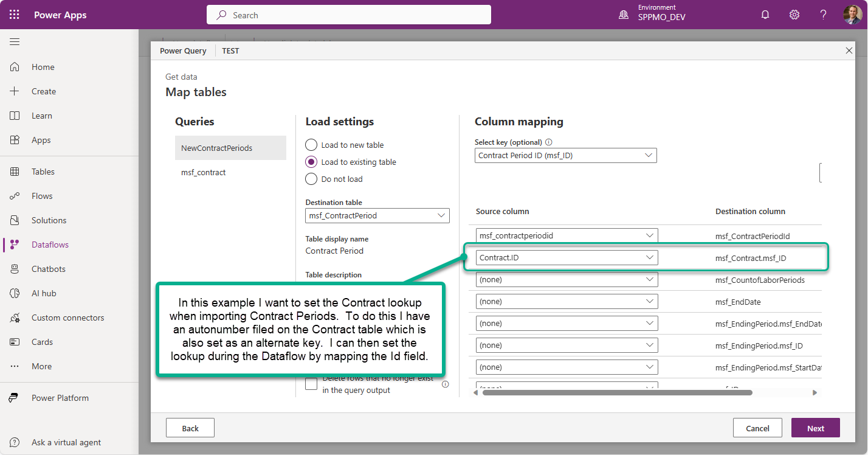868x455 pixels.
Task: Click the Flows icon in sidebar
Action: 15,196
